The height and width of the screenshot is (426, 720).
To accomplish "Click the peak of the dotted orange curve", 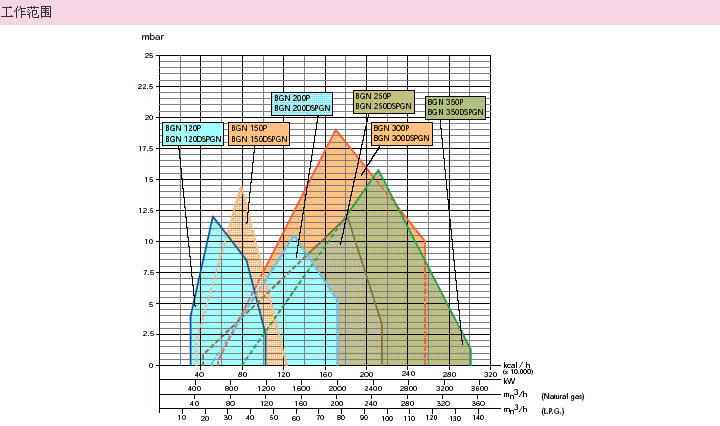I will coord(241,185).
